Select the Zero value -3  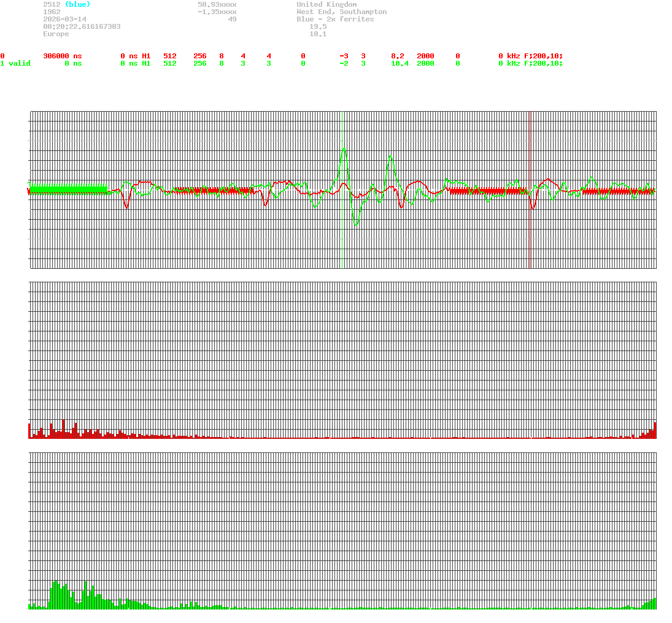[344, 56]
